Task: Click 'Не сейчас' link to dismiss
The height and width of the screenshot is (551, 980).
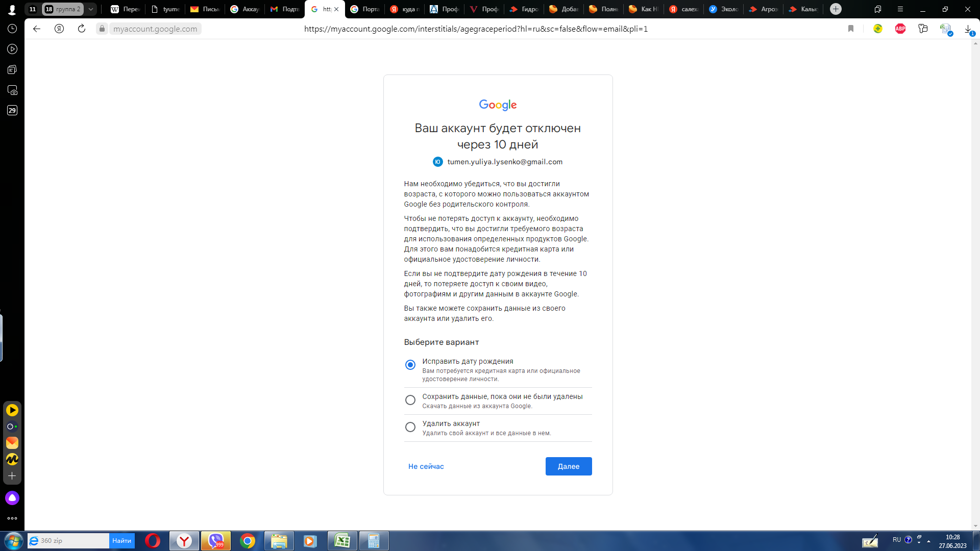Action: click(426, 466)
